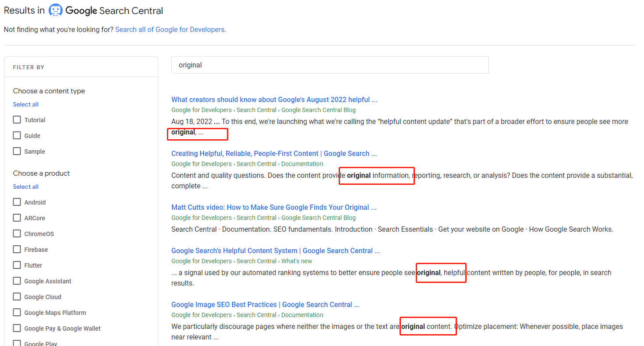Tick the Flutter product checkbox

(x=17, y=265)
